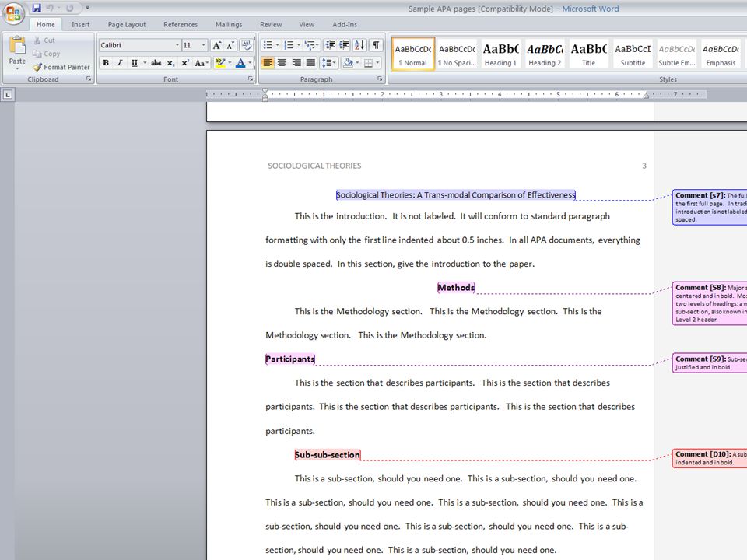Viewport: 747px width, 560px height.
Task: Open the Office Button menu
Action: point(13,13)
